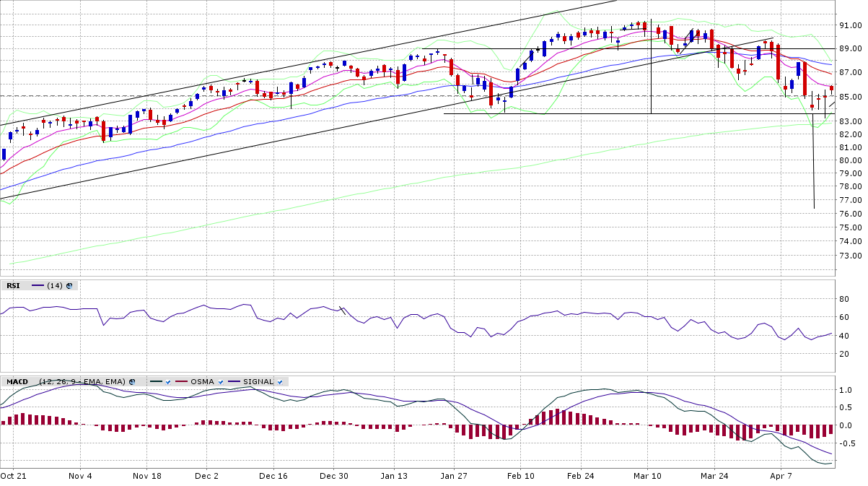Click the RSI panel title label
This screenshot has height=486, width=868.
tap(13, 285)
